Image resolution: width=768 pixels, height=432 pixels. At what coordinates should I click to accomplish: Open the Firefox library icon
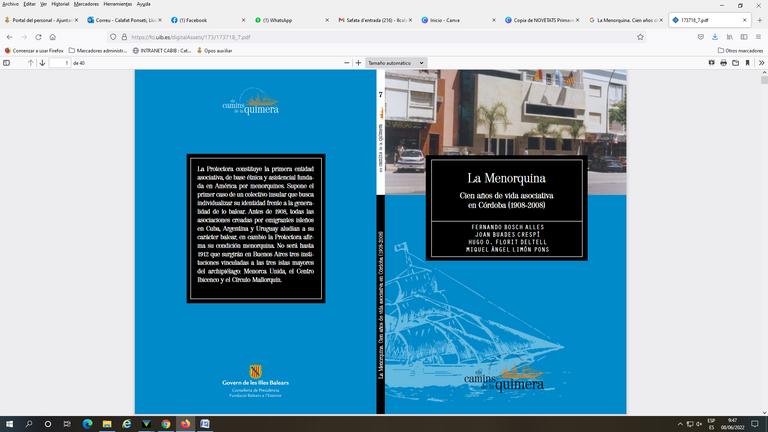pos(730,37)
